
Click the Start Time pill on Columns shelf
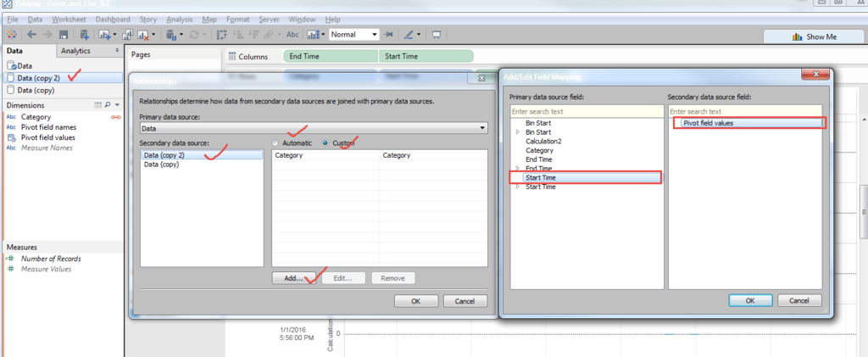[426, 57]
